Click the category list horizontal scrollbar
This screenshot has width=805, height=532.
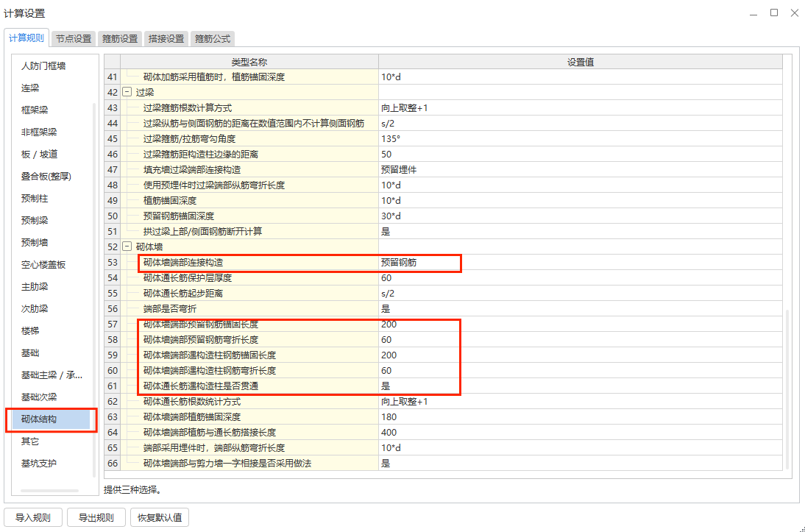50,491
